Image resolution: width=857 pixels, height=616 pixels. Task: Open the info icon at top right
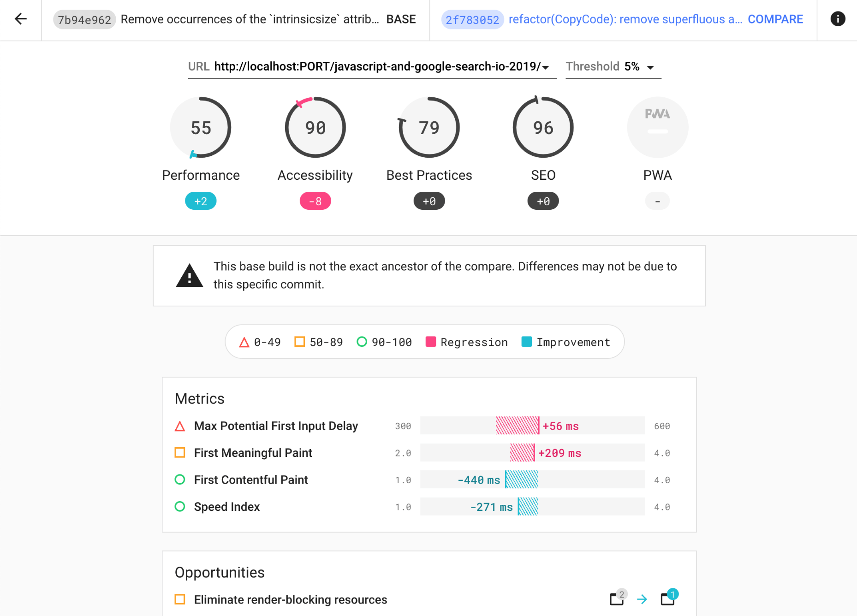click(x=838, y=18)
